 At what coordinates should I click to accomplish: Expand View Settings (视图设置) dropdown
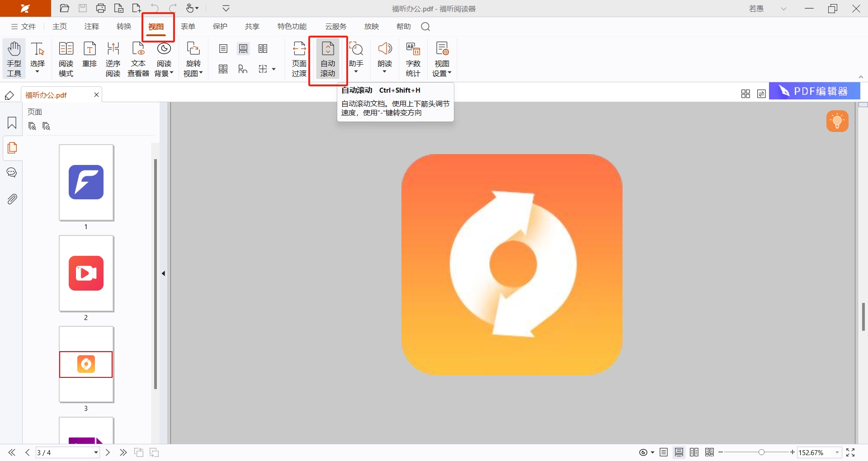coord(450,73)
